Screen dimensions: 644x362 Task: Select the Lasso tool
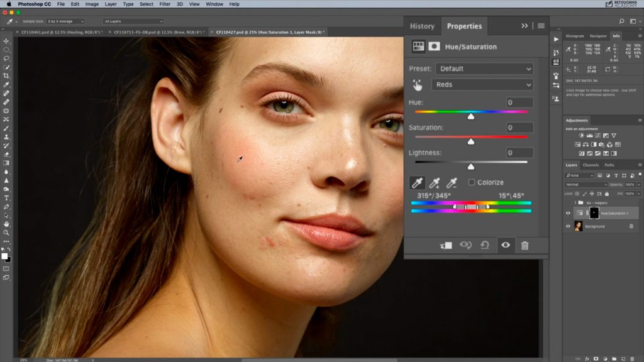point(6,58)
